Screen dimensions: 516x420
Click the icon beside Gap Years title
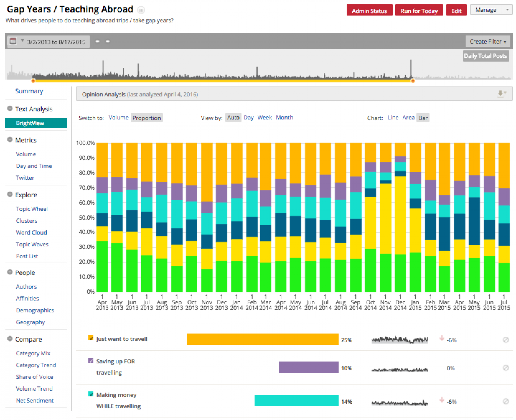tap(141, 10)
